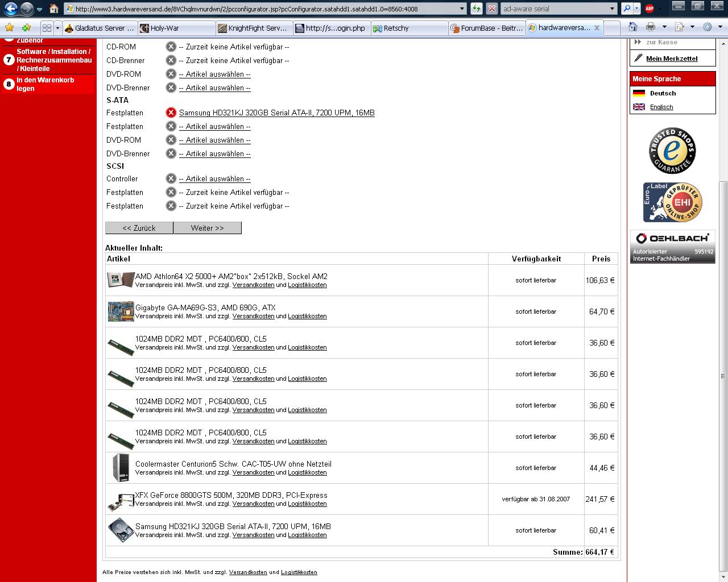Click the vertical page scrollbar thumb

[x=723, y=375]
